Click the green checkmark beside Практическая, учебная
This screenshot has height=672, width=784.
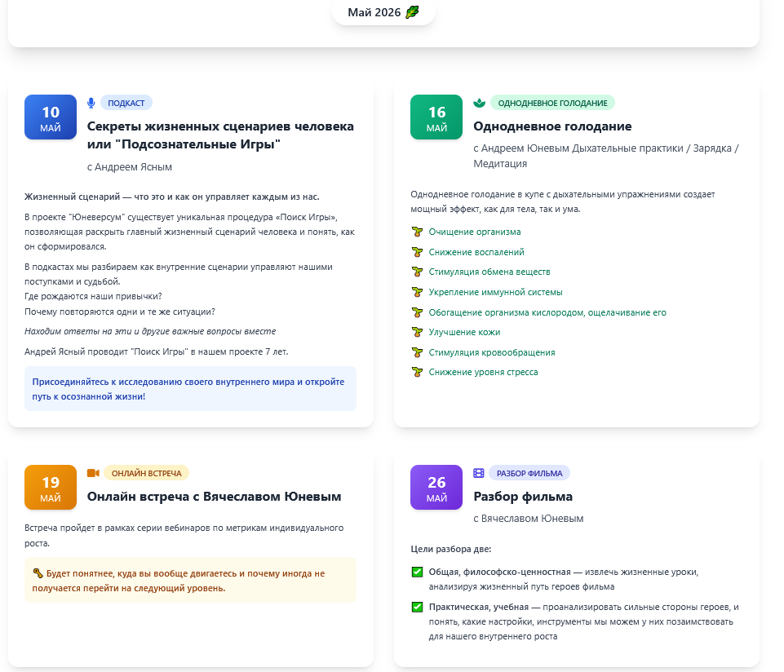pos(418,607)
